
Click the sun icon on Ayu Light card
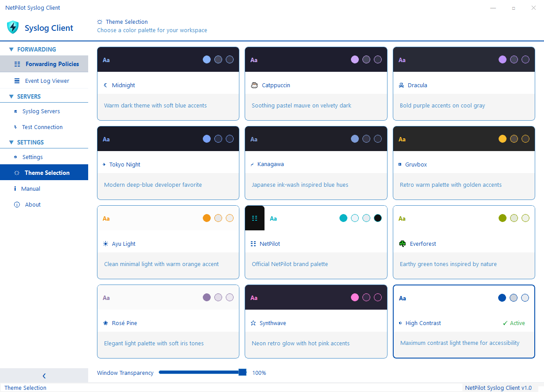[x=107, y=243]
